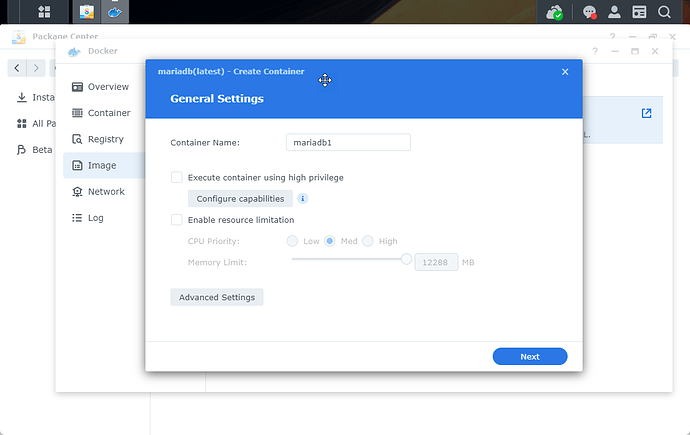This screenshot has height=435, width=690.
Task: Click the Docker whale icon in taskbar
Action: point(115,13)
